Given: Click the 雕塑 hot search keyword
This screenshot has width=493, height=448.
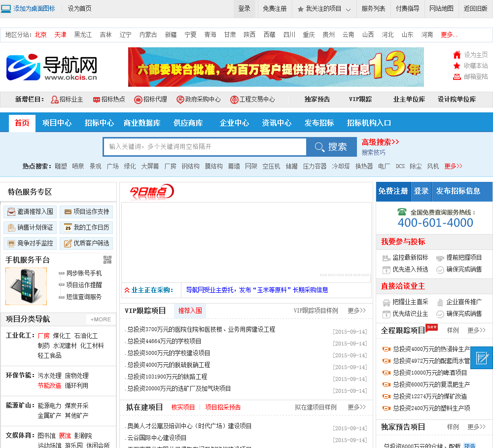Looking at the screenshot, I should (x=61, y=166).
